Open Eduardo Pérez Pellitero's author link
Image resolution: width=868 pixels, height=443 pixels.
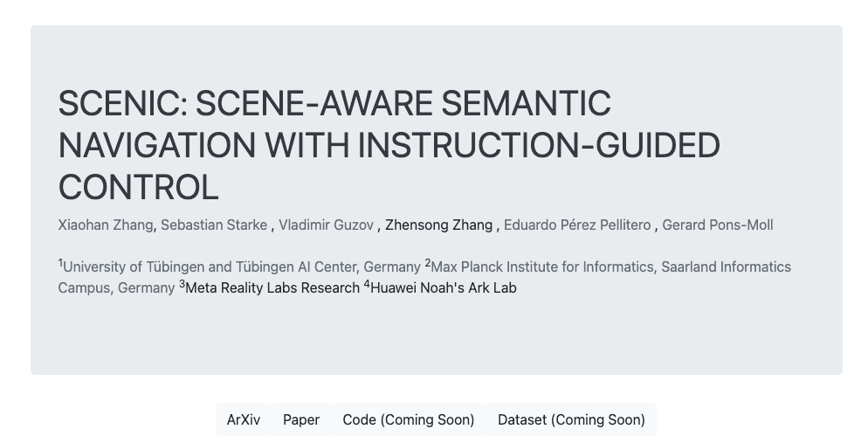(577, 225)
